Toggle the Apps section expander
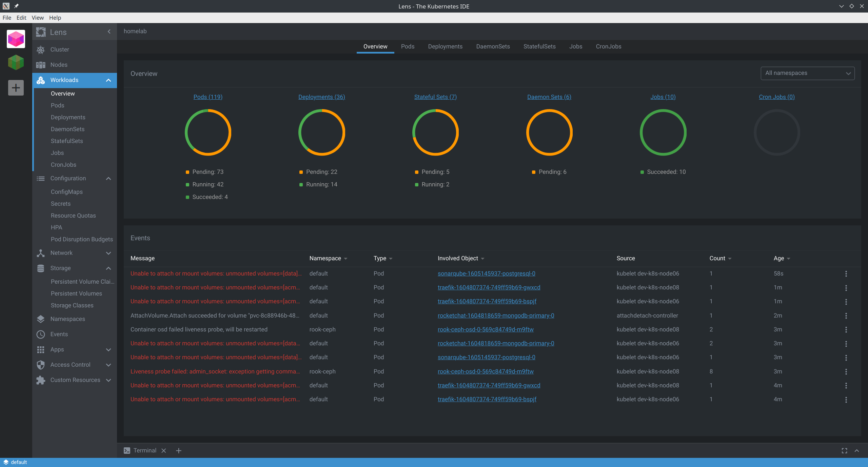This screenshot has height=467, width=868. click(x=109, y=349)
